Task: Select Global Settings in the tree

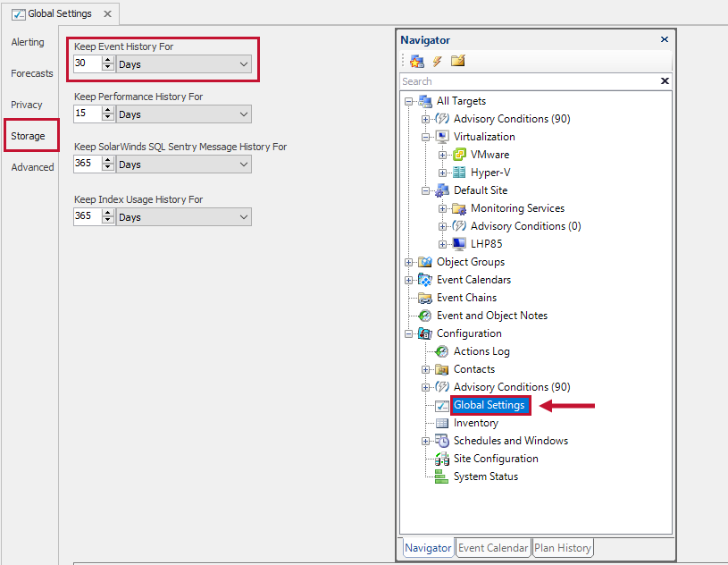Action: click(490, 404)
